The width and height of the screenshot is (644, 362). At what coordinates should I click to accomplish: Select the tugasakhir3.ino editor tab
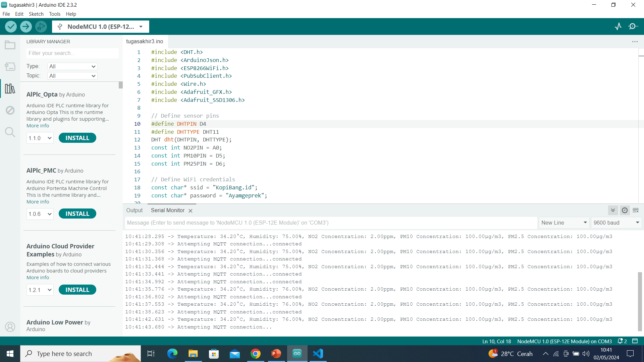pos(145,42)
